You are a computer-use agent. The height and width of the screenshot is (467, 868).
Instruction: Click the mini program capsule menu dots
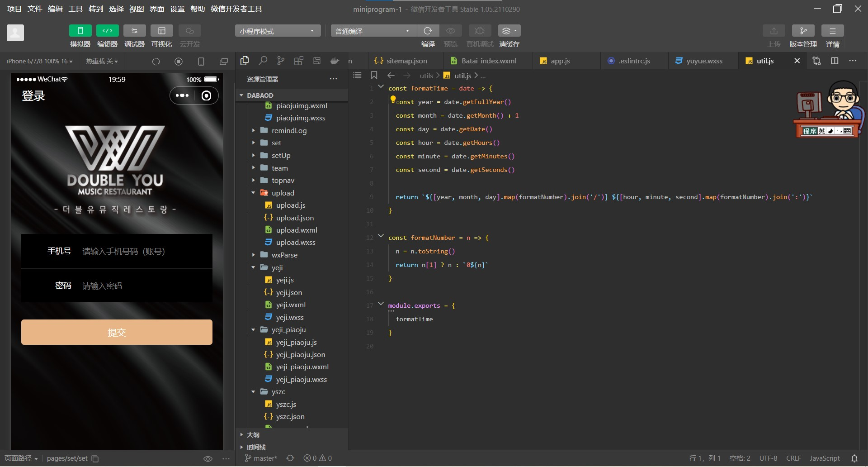182,95
